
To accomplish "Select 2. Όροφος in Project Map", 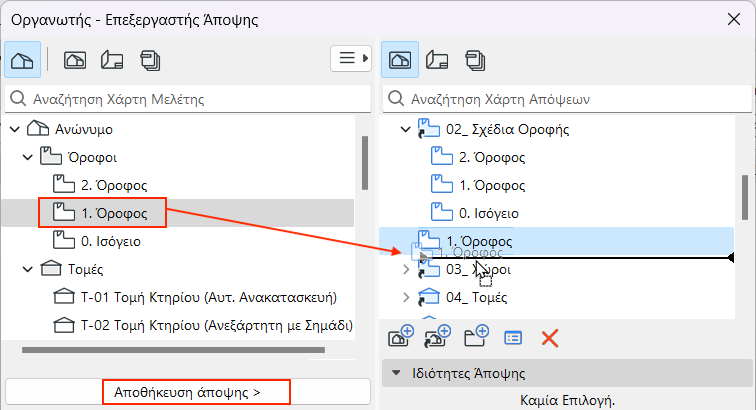I will click(114, 185).
